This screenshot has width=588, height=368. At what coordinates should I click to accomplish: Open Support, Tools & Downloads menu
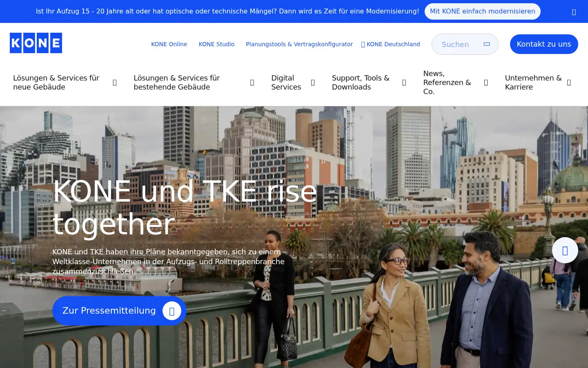[x=361, y=83]
